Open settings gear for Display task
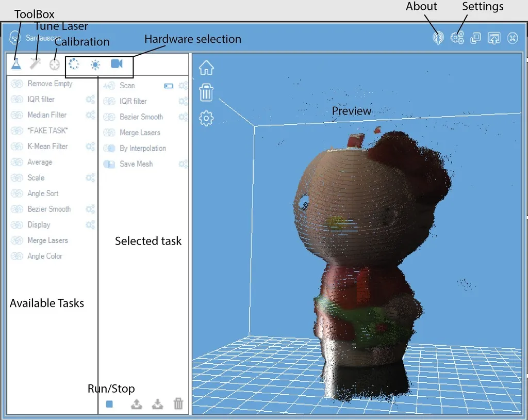The width and height of the screenshot is (528, 420). (x=90, y=224)
